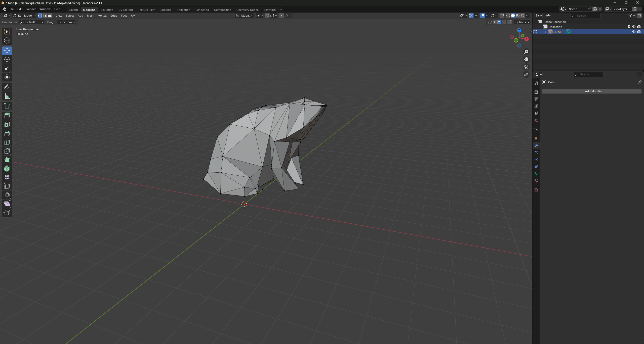Open the Render menu
644x344 pixels.
(31, 9)
